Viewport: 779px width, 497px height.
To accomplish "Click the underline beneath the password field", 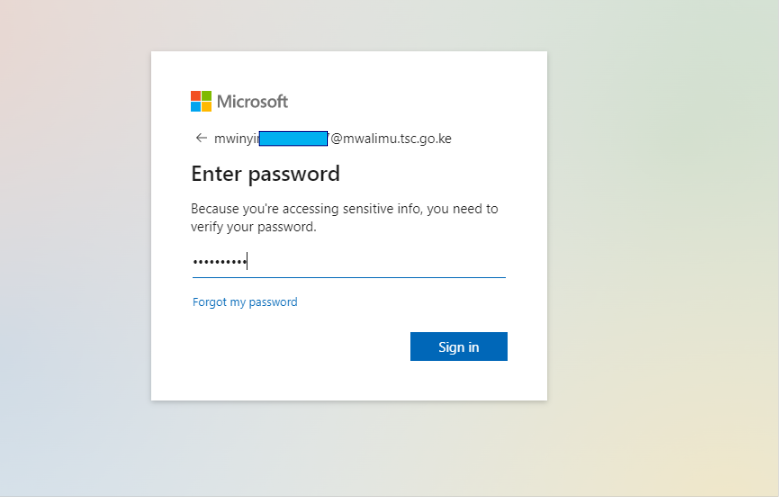I will [348, 277].
